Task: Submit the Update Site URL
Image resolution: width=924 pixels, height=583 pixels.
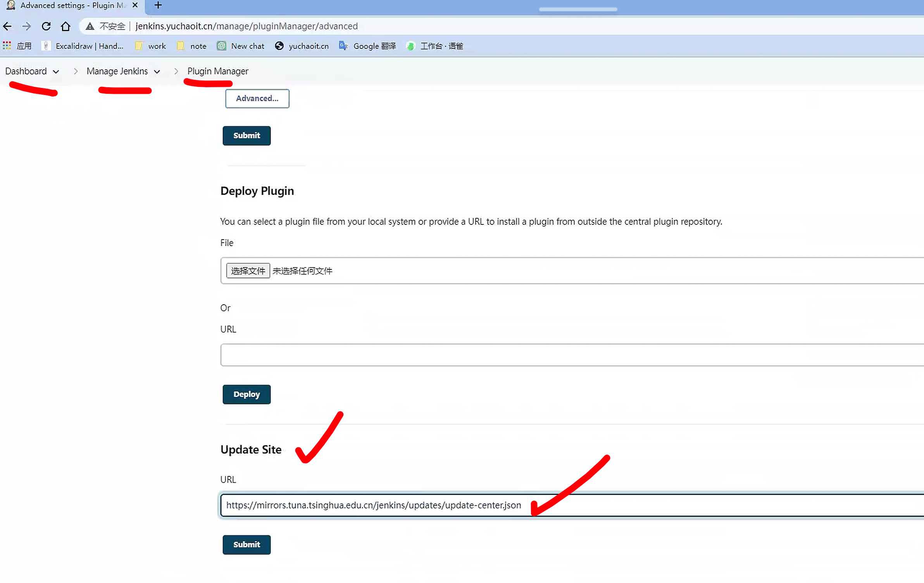Action: point(247,545)
